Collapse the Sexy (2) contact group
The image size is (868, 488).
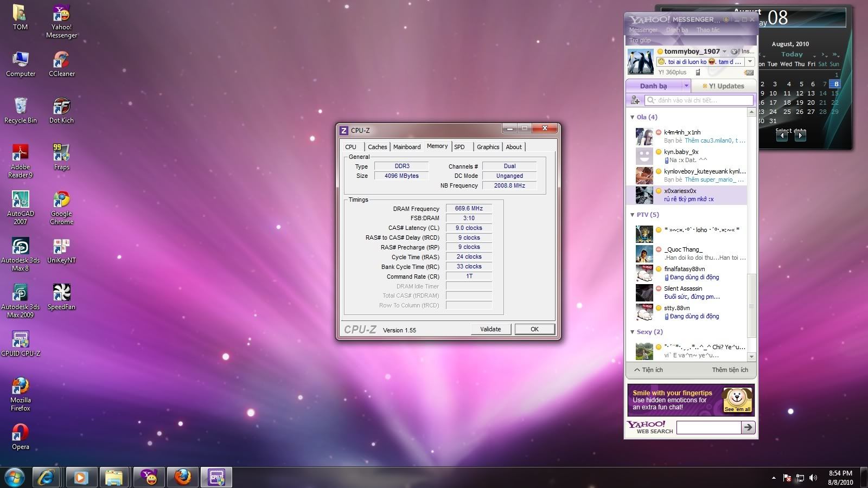632,332
